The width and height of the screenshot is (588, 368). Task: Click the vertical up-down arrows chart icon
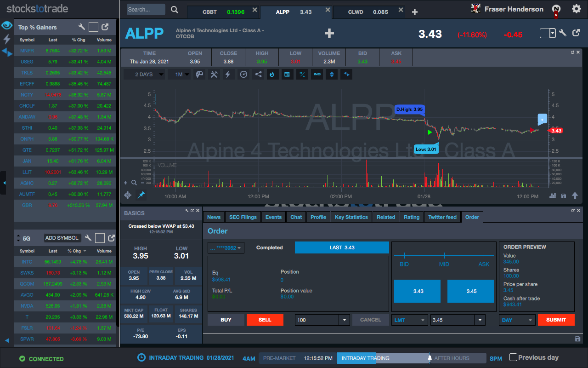(x=332, y=74)
